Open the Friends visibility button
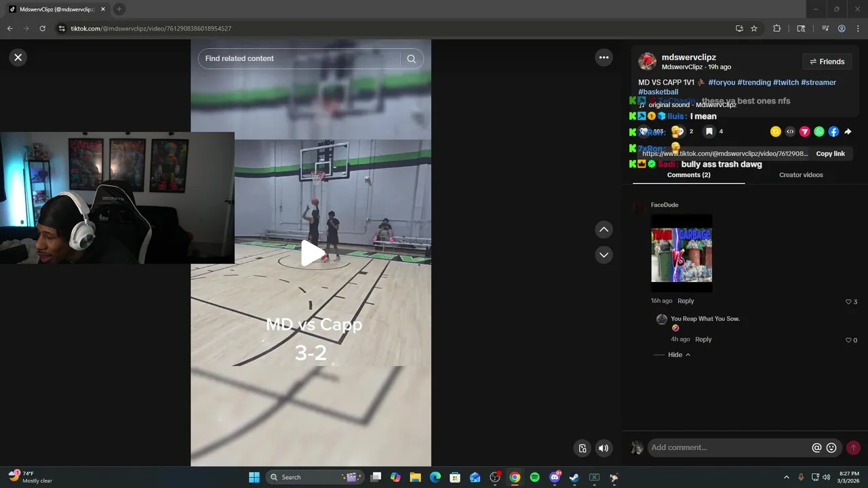The height and width of the screenshot is (488, 868). click(x=827, y=62)
